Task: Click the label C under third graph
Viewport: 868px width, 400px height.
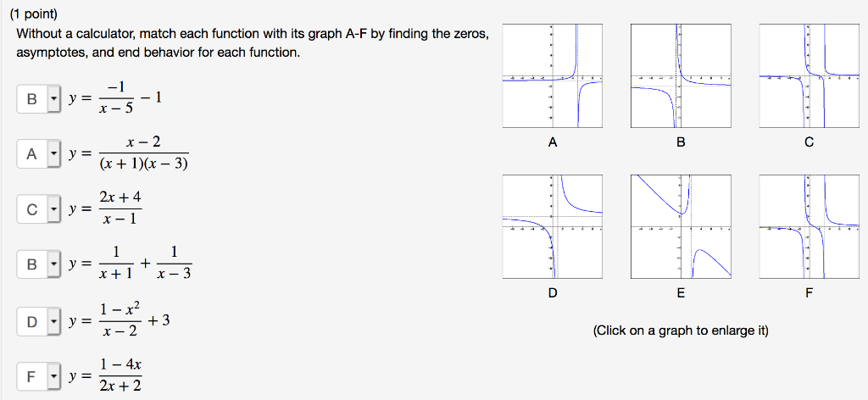Action: (810, 142)
